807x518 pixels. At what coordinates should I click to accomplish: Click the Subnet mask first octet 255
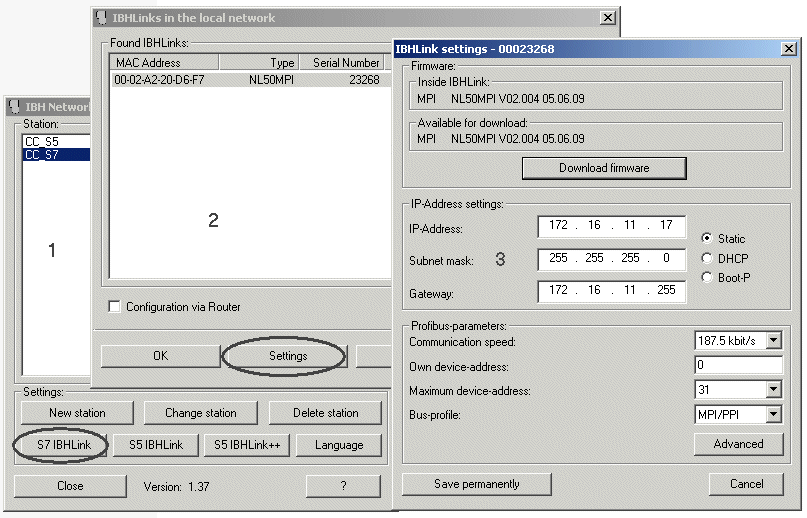coord(558,258)
